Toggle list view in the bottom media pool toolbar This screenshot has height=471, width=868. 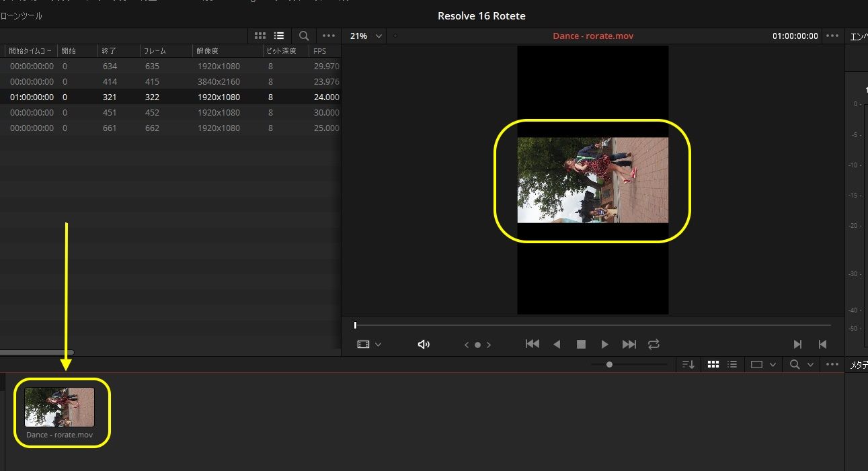click(732, 363)
